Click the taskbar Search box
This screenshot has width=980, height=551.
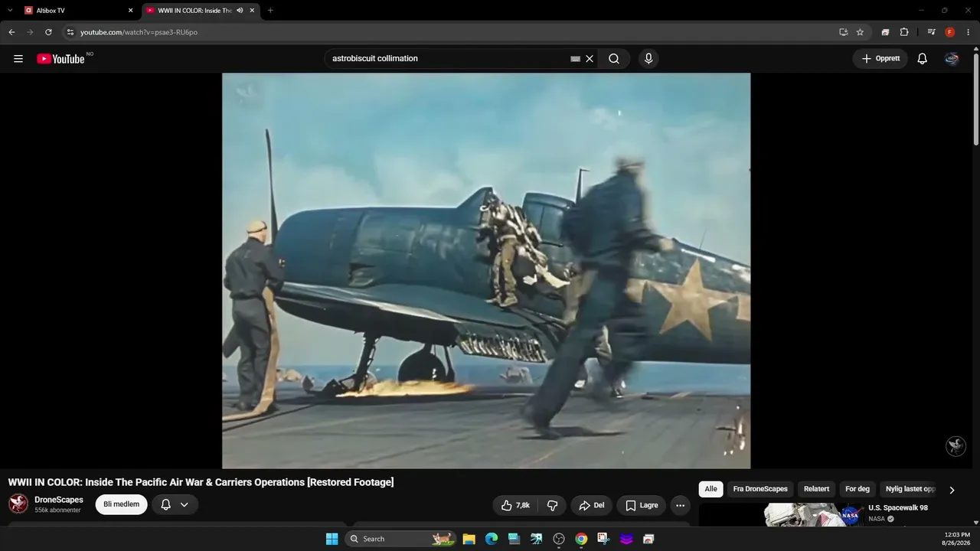pos(400,539)
